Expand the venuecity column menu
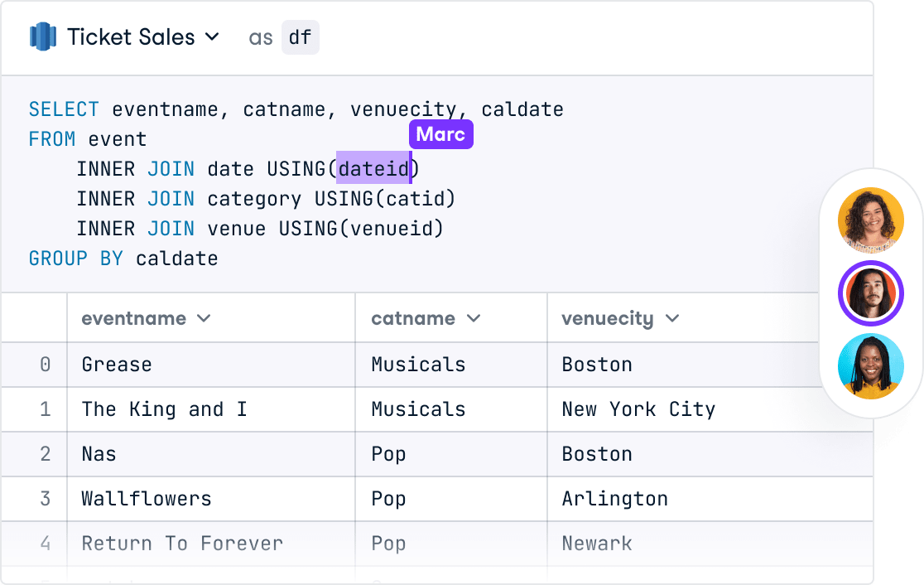Viewport: 924px width, 585px height. click(x=671, y=318)
